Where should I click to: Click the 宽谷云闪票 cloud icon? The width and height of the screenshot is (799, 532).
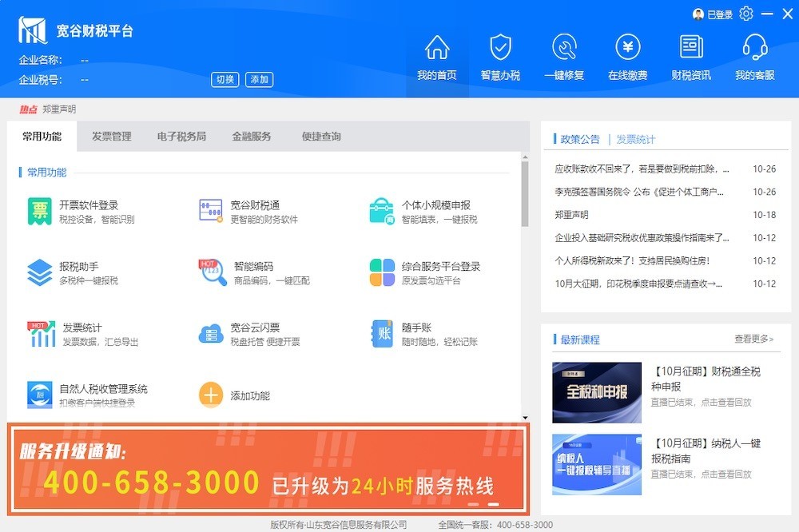[x=210, y=333]
